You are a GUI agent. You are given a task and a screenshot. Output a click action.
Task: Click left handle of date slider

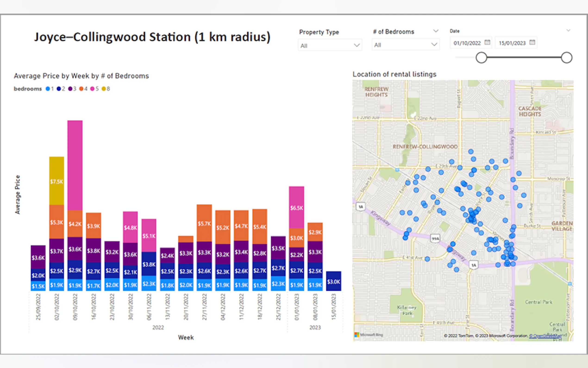[481, 58]
